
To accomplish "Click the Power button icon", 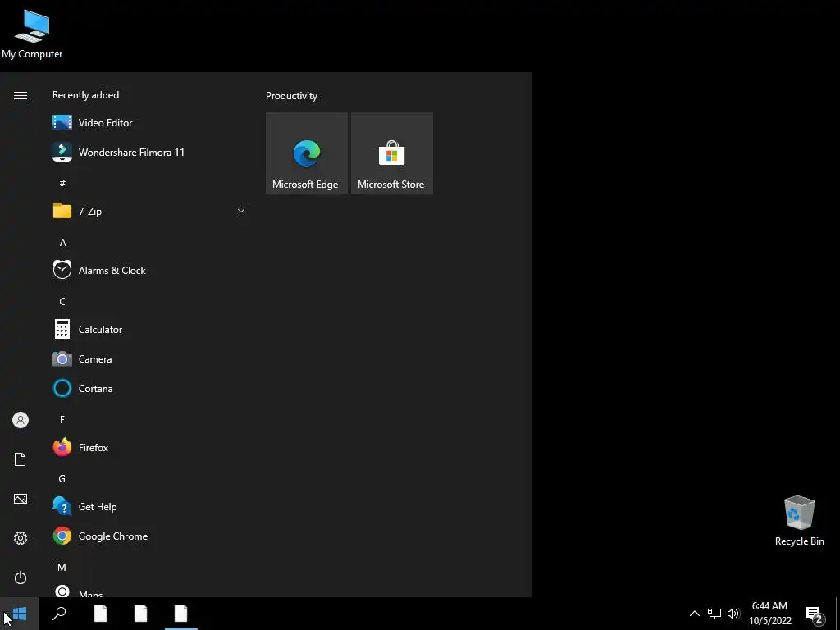I will [21, 577].
